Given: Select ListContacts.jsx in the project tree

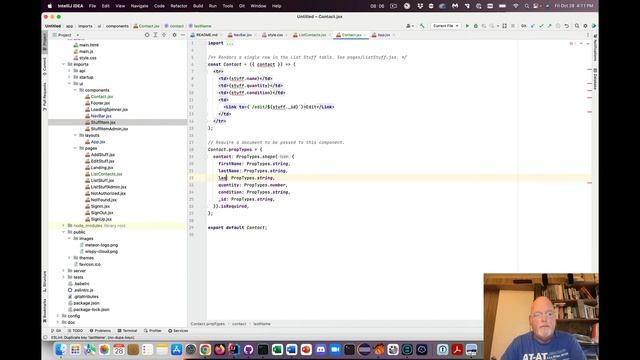Looking at the screenshot, I should click(106, 174).
